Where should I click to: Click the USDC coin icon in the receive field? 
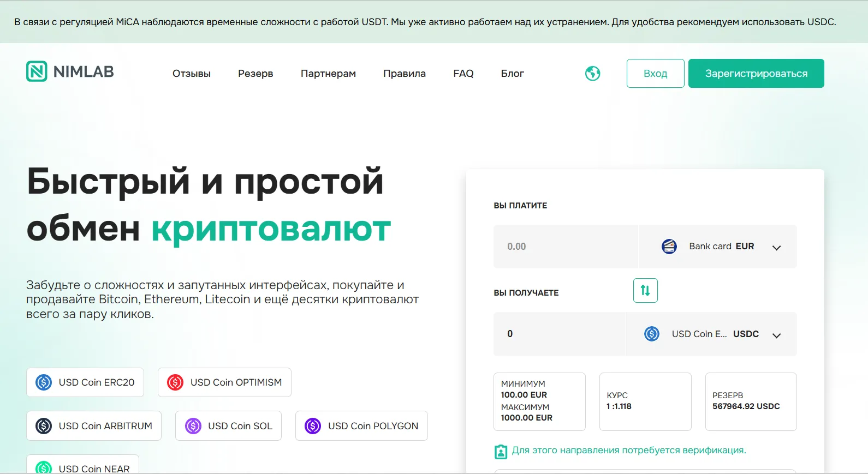652,334
